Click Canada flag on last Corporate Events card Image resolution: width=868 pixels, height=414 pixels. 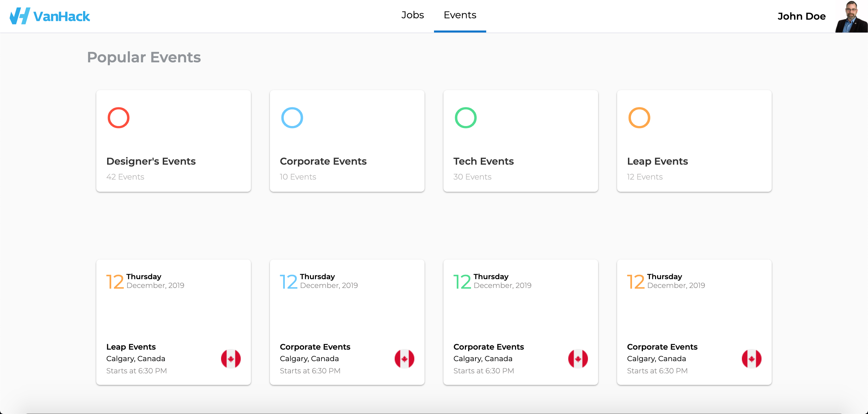coord(751,358)
